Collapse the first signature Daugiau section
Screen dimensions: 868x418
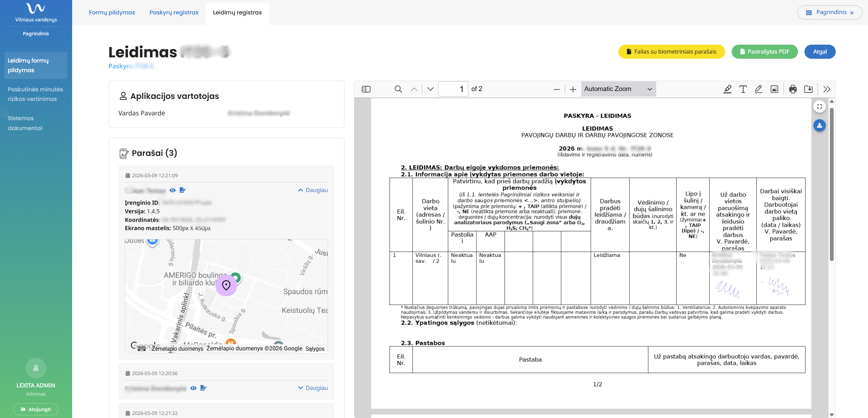313,190
